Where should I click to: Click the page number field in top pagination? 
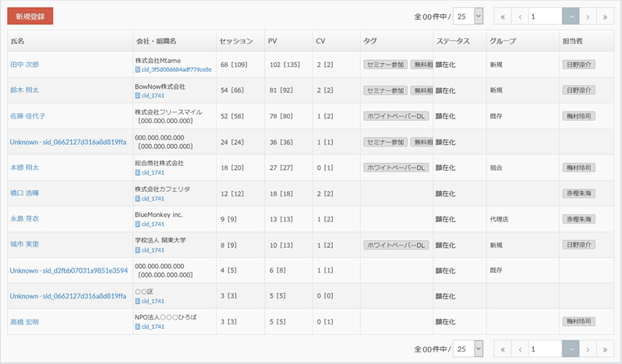(544, 16)
